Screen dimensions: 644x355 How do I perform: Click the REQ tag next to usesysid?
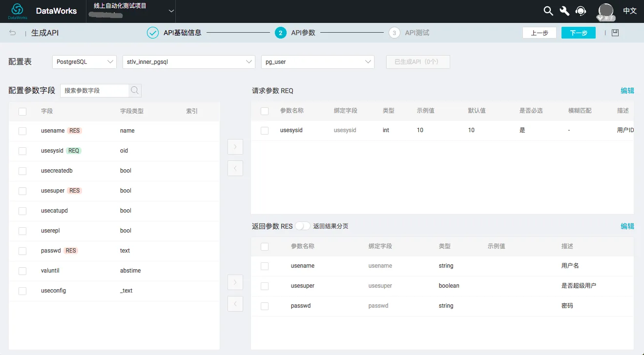click(74, 151)
